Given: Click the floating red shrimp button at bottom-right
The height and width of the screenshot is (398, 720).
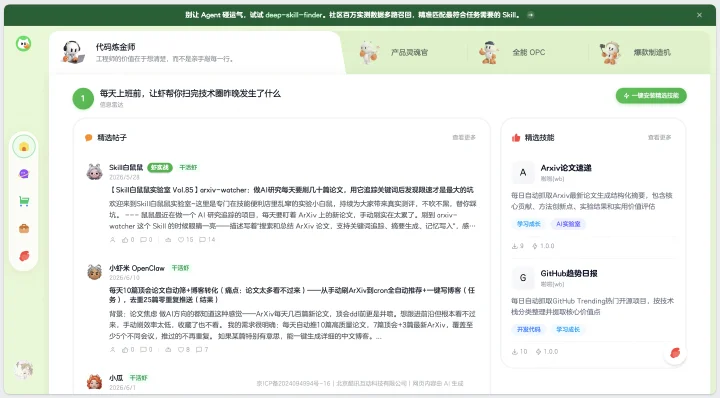Looking at the screenshot, I should coord(675,353).
